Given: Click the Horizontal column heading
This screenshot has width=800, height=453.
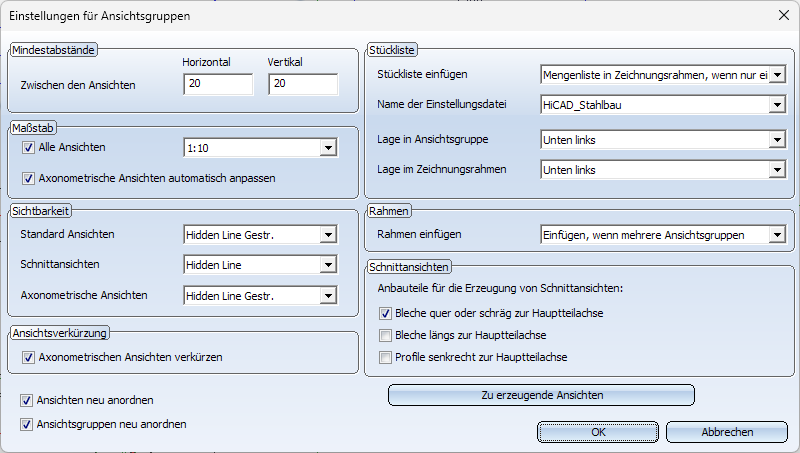Looking at the screenshot, I should pos(206,62).
